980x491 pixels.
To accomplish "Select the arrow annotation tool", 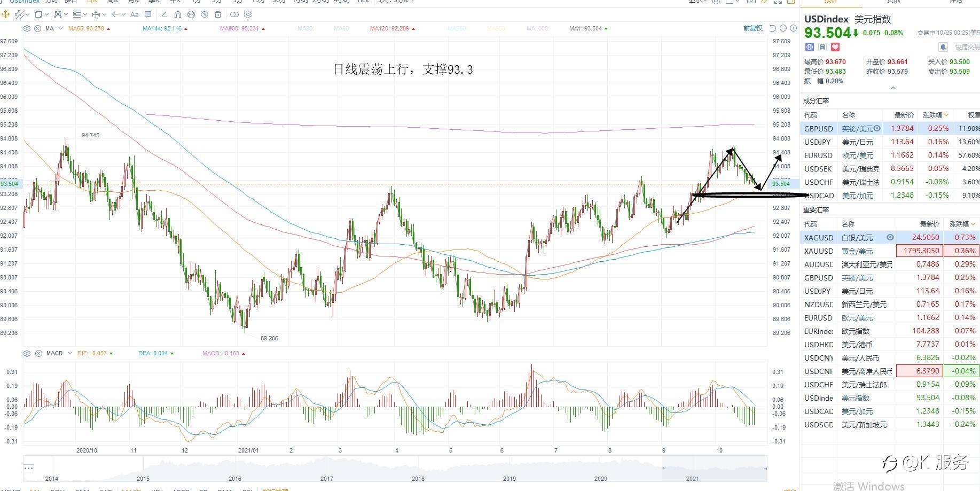I will pos(115,14).
